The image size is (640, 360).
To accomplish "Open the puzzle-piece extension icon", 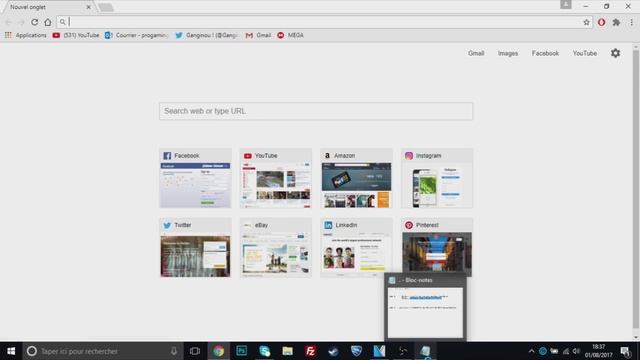I will [616, 22].
